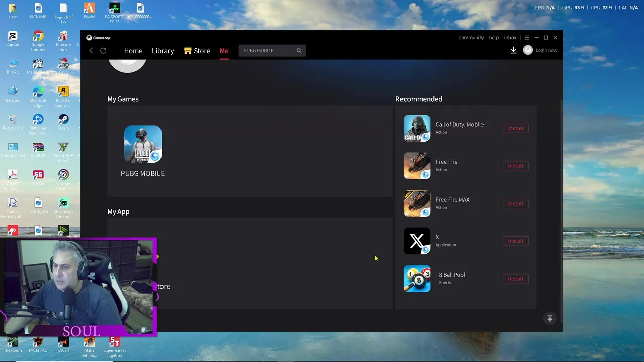Click the Call of Duty: Mobile title
Viewport: 644px width, 362px height.
[x=459, y=125]
